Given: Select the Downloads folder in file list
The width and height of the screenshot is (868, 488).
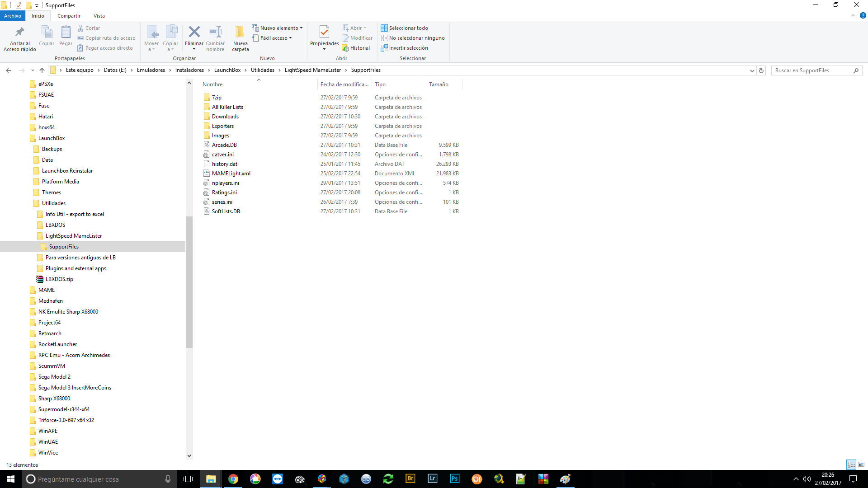Looking at the screenshot, I should pyautogui.click(x=225, y=117).
